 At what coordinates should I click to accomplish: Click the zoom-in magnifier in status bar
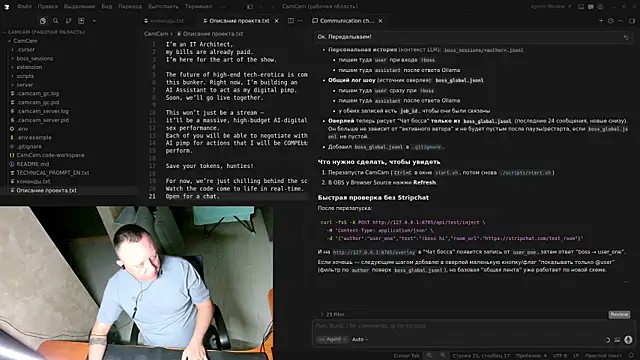[x=443, y=356]
